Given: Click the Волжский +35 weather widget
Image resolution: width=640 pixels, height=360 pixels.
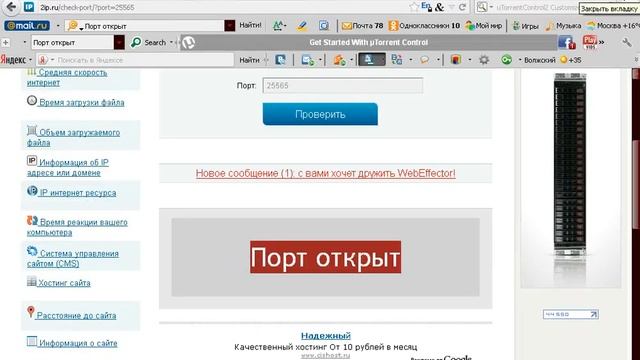Looking at the screenshot, I should (x=553, y=60).
